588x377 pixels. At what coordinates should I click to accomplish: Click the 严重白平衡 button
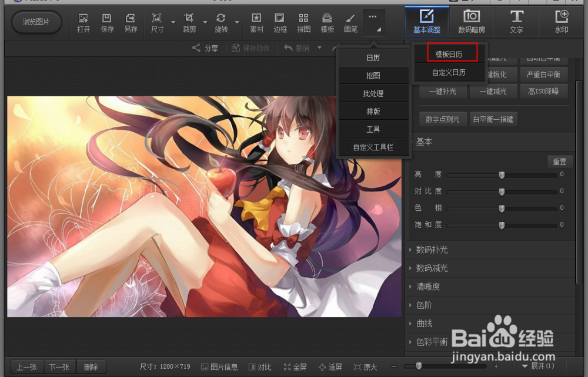543,75
